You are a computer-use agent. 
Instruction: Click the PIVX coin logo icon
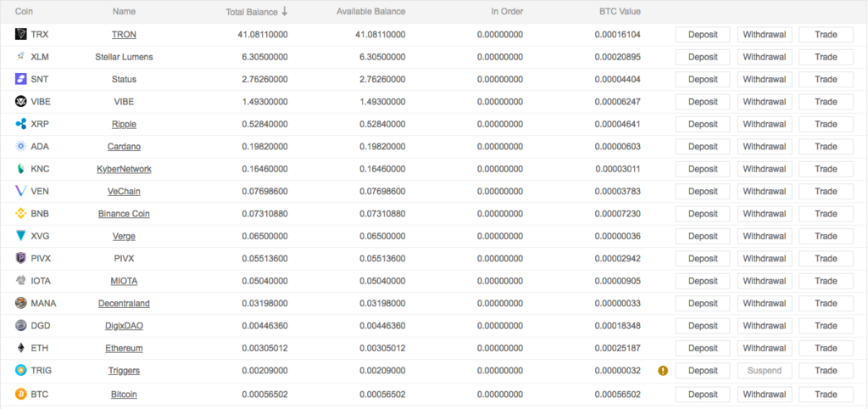(21, 258)
